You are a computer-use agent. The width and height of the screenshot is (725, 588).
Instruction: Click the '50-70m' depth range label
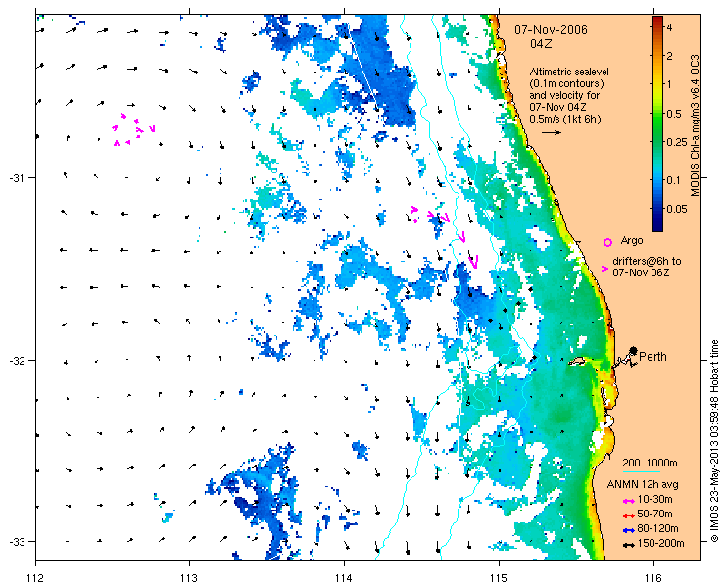pyautogui.click(x=654, y=514)
